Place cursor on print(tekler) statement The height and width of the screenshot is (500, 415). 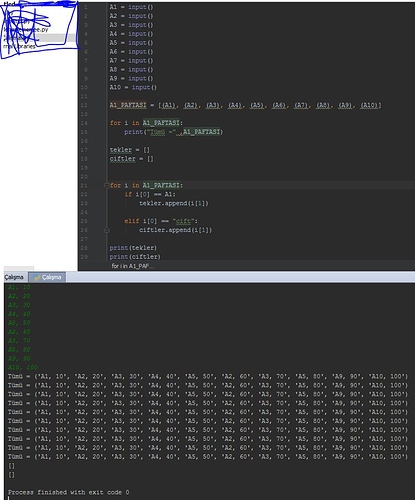coord(133,248)
